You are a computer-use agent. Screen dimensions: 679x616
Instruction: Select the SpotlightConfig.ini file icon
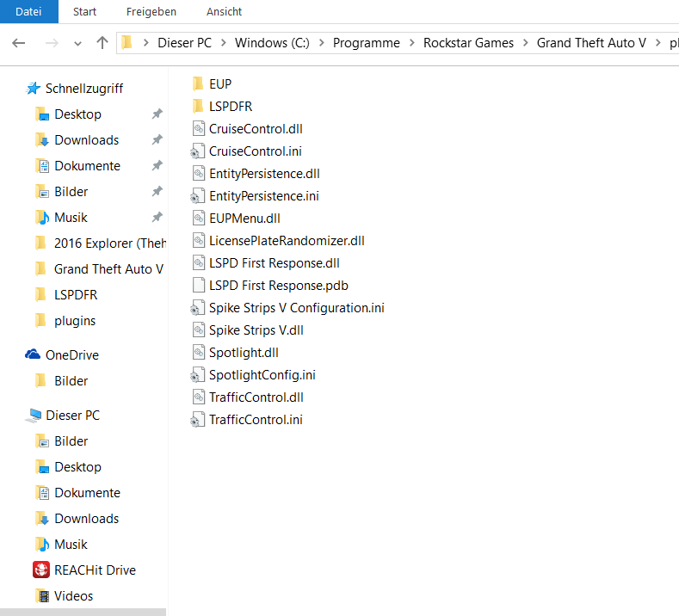coord(197,375)
